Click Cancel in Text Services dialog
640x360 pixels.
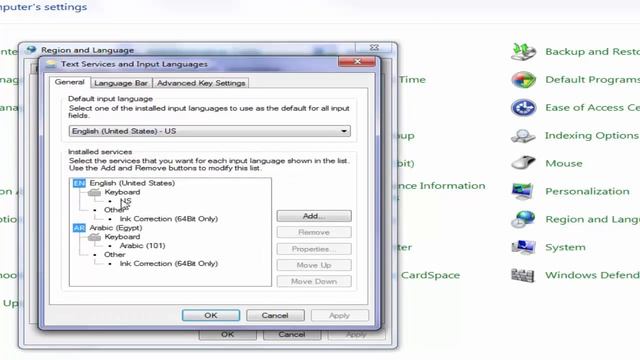[275, 316]
